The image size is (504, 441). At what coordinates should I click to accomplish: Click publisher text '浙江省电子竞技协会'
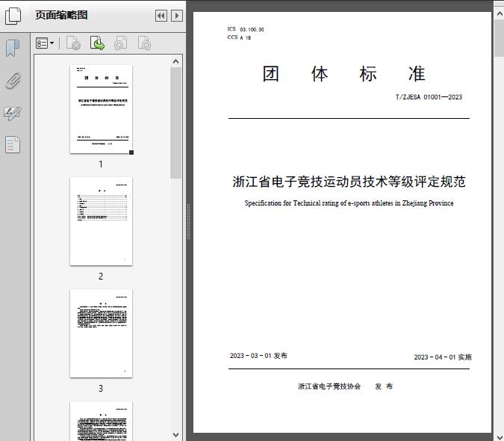[329, 386]
